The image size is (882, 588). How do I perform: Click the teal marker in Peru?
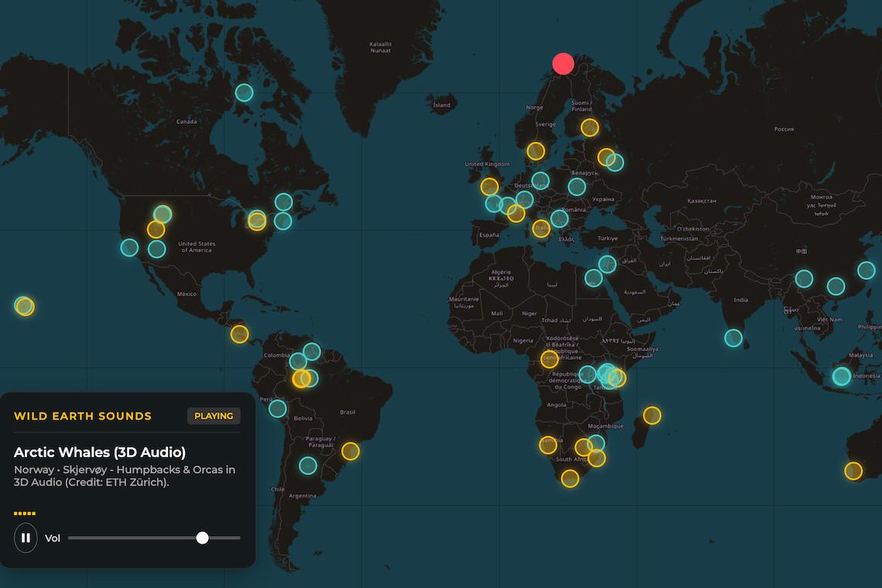click(x=278, y=409)
